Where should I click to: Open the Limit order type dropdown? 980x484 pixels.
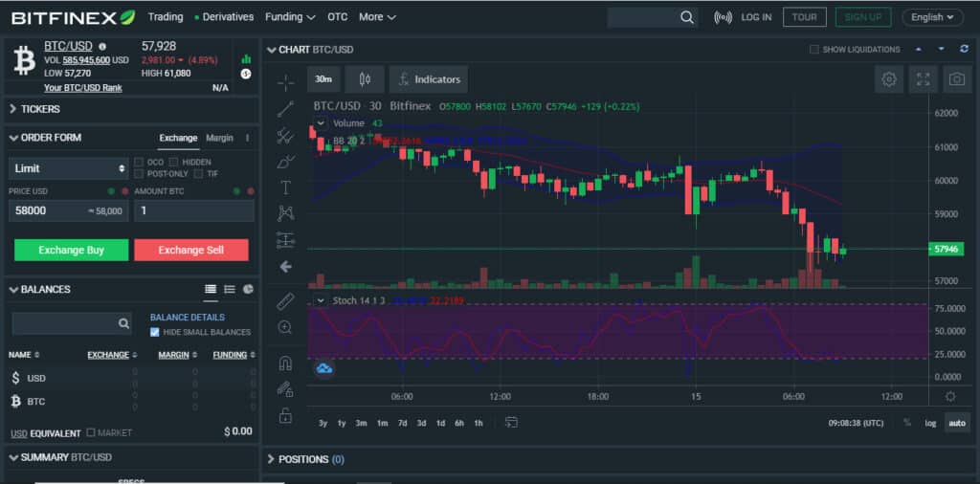(x=69, y=168)
